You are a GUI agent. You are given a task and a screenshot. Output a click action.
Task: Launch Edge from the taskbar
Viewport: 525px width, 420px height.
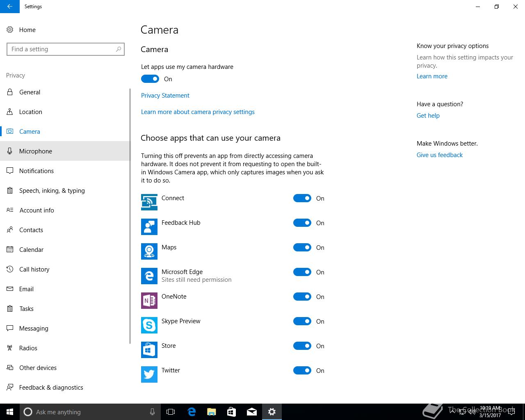coord(192,412)
